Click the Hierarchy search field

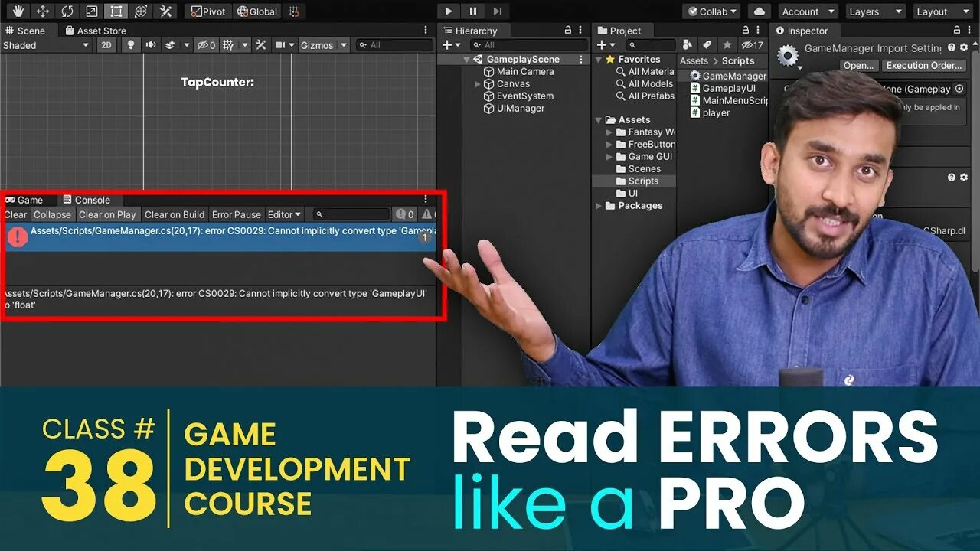pos(529,45)
